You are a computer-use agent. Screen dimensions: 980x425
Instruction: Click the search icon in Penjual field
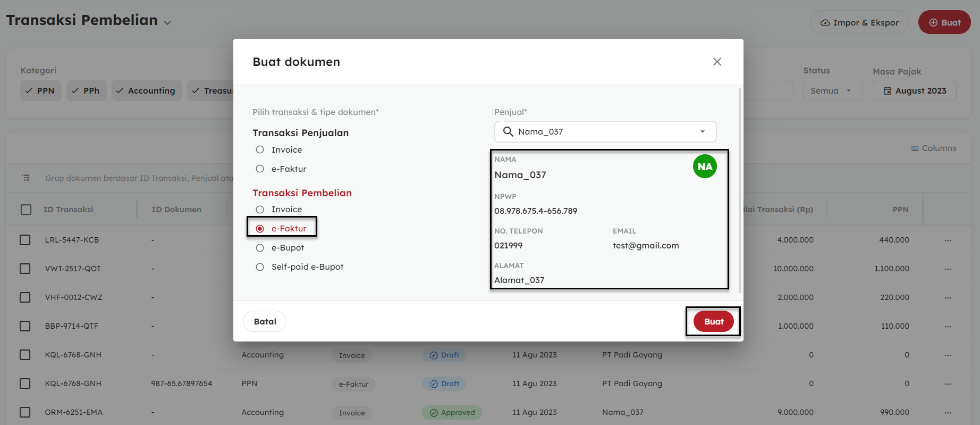508,131
